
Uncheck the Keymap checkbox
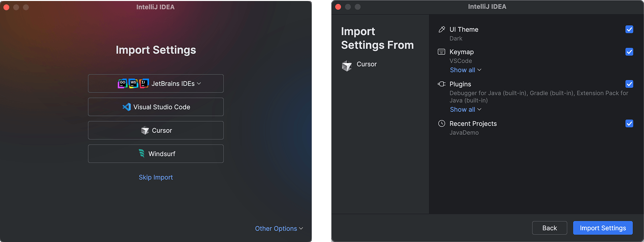(x=629, y=52)
